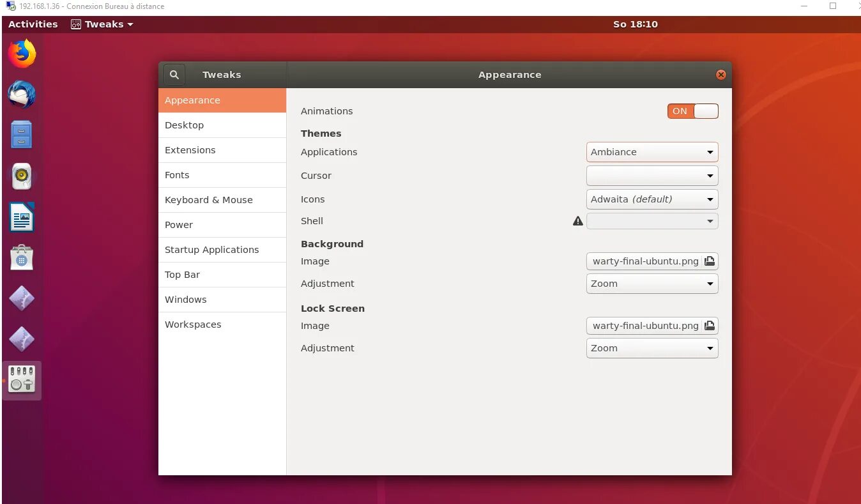861x504 pixels.
Task: Click the Shell label
Action: 312,221
